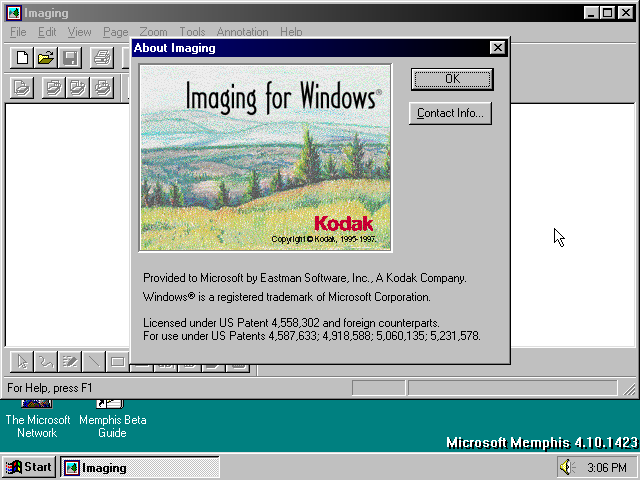Click the volume speaker tray icon
Image resolution: width=640 pixels, height=480 pixels.
point(566,467)
